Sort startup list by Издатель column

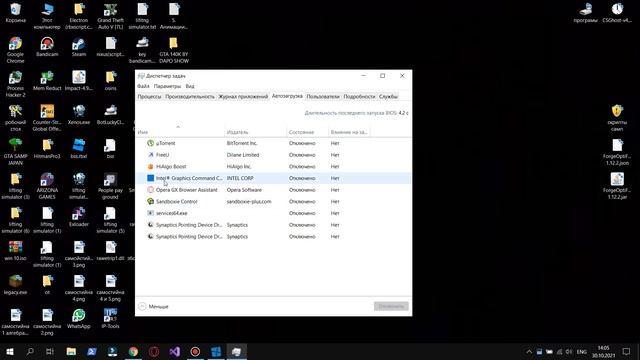[x=256, y=132]
